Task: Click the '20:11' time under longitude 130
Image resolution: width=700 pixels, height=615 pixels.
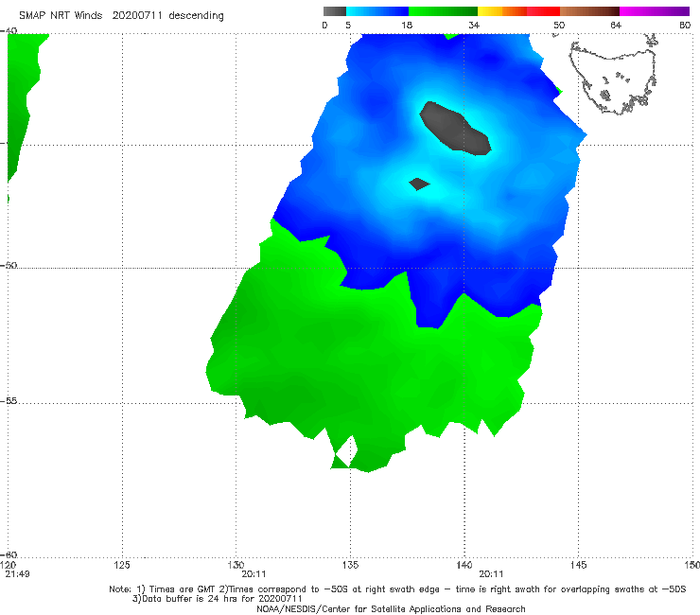Action: pos(254,574)
